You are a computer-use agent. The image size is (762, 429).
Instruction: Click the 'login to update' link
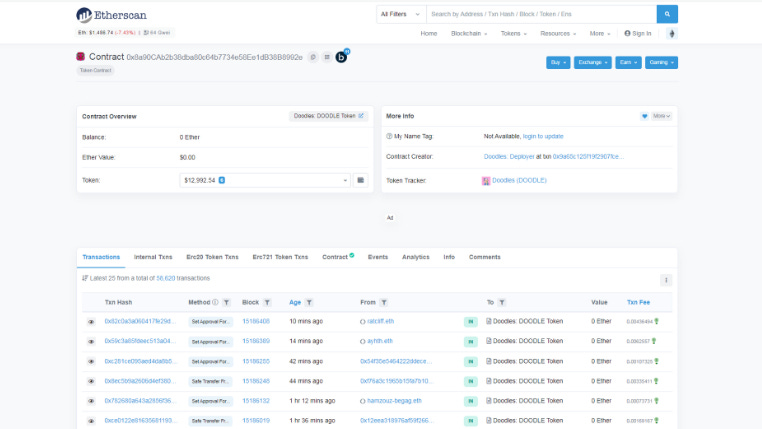tap(543, 137)
